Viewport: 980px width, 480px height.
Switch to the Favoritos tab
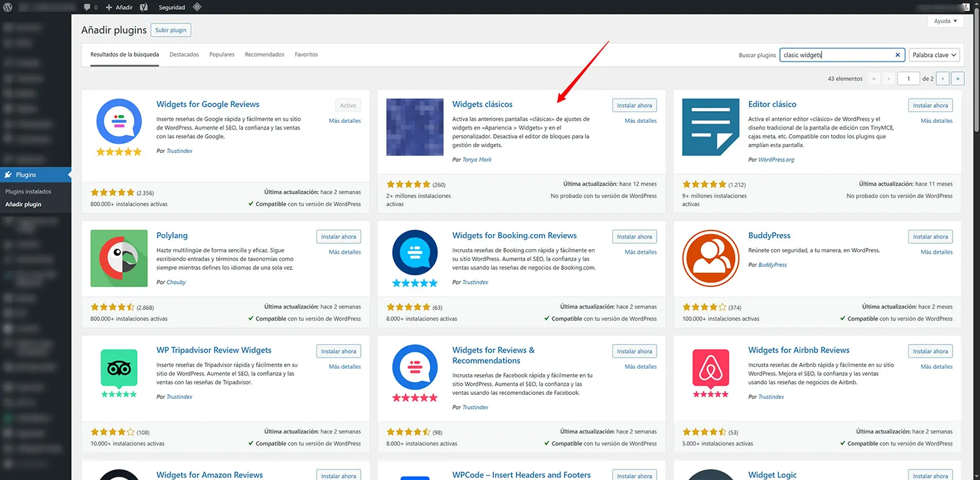(306, 54)
